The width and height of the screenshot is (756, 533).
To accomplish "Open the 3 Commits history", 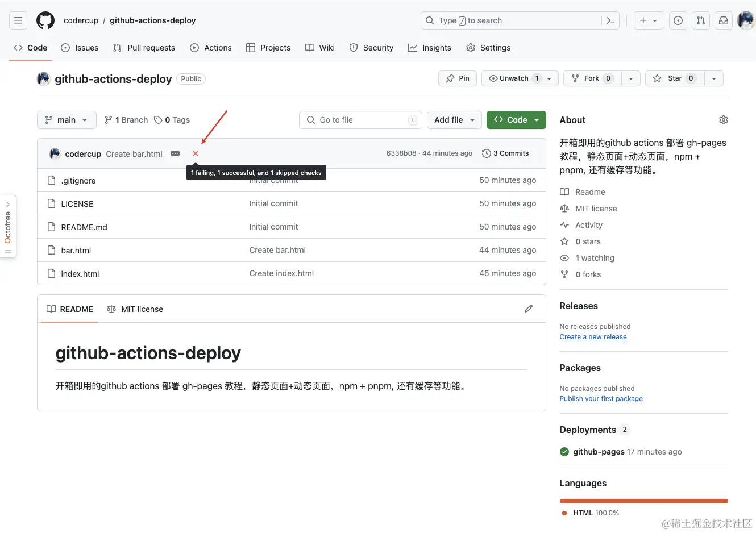I will [505, 153].
